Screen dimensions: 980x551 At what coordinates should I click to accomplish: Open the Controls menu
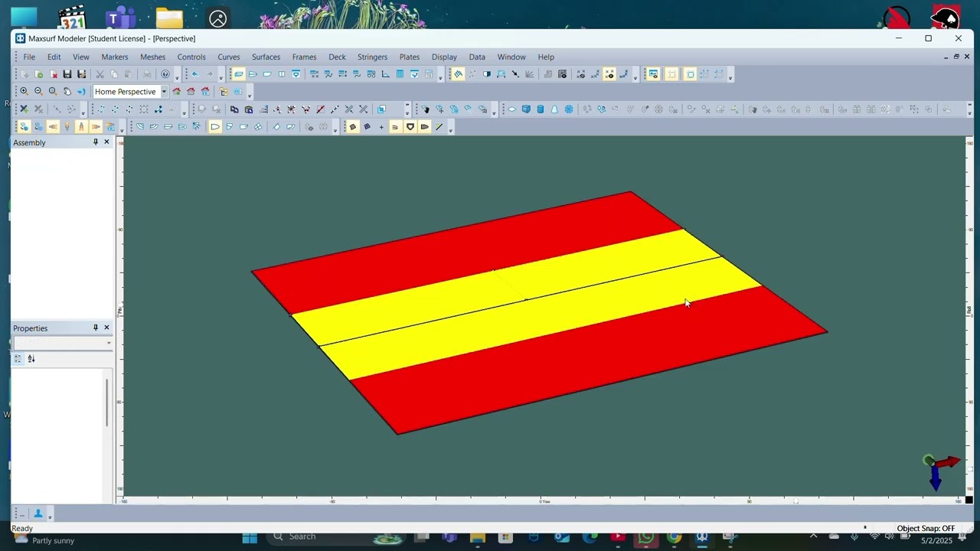click(x=191, y=57)
